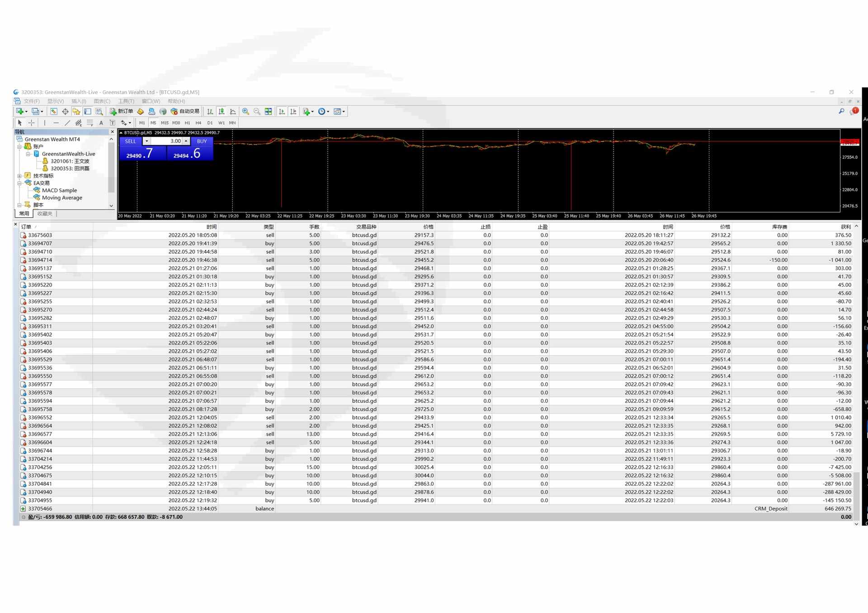Switch to H1 timeframe
868x613 pixels.
(187, 123)
